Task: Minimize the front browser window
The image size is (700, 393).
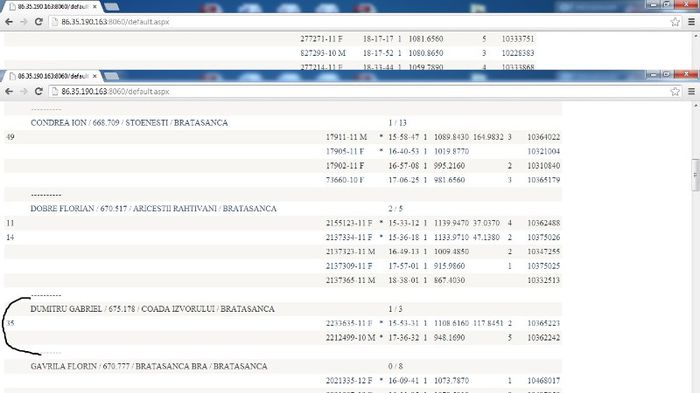Action: tap(654, 74)
